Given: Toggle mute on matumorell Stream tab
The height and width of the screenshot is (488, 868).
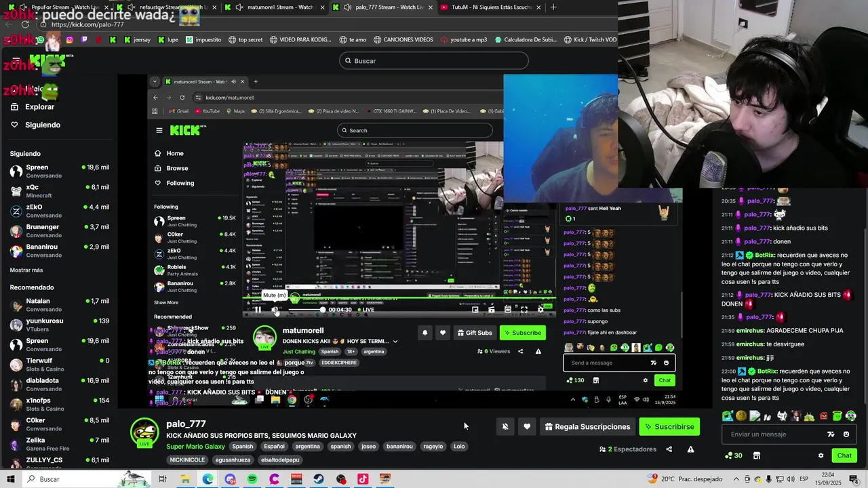Looking at the screenshot, I should pyautogui.click(x=239, y=7).
